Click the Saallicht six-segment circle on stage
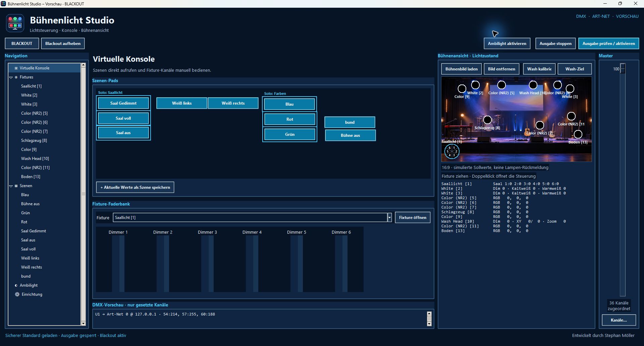The image size is (644, 346). tap(452, 152)
